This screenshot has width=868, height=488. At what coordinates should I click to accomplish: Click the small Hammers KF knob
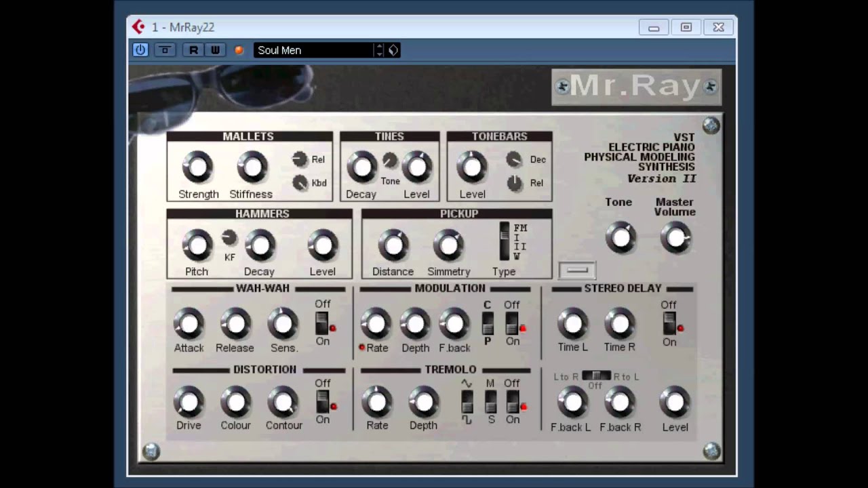click(229, 238)
